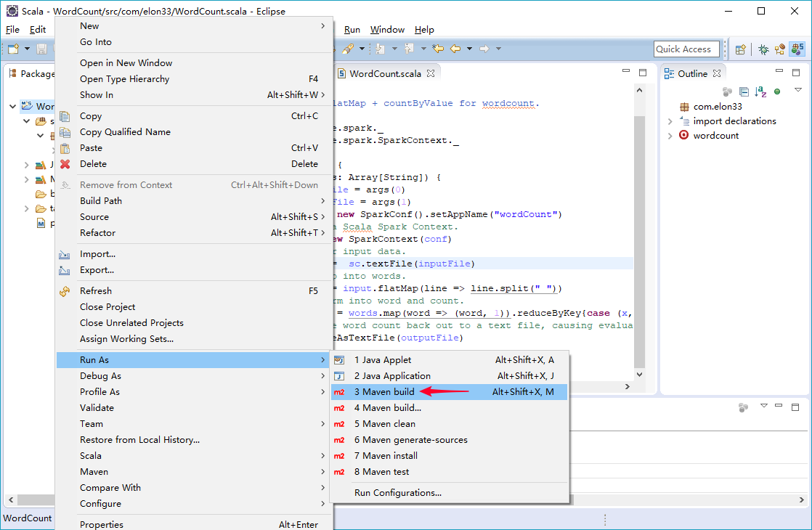812x530 pixels.
Task: Click the Java Applet run icon
Action: point(339,359)
